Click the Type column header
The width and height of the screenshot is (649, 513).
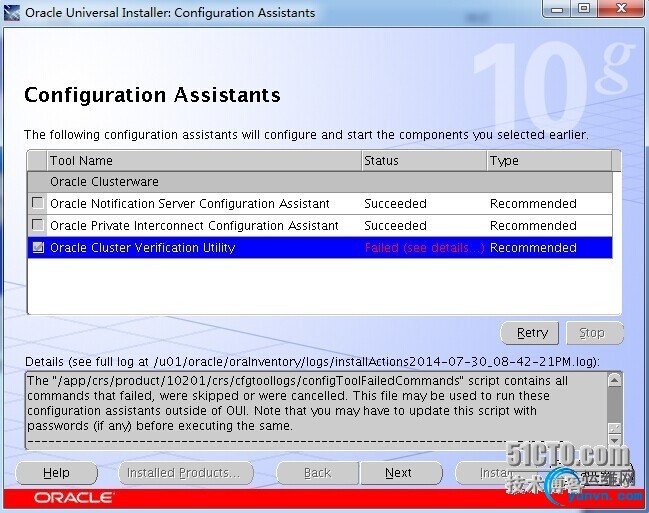(549, 161)
